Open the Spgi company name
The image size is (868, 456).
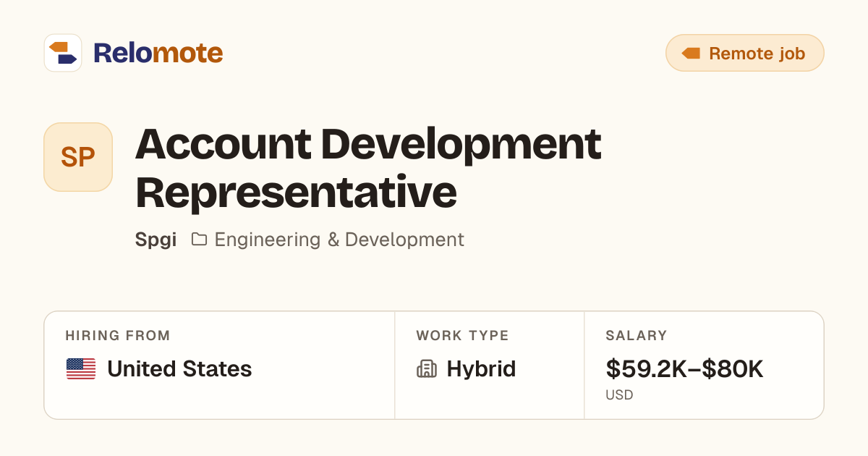point(156,240)
